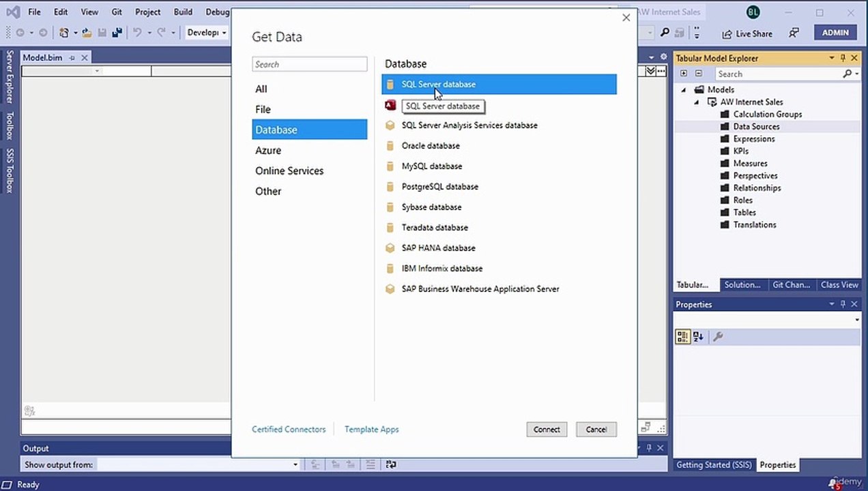Screen dimensions: 868x491
Task: Choose the Access database icon
Action: [390, 105]
